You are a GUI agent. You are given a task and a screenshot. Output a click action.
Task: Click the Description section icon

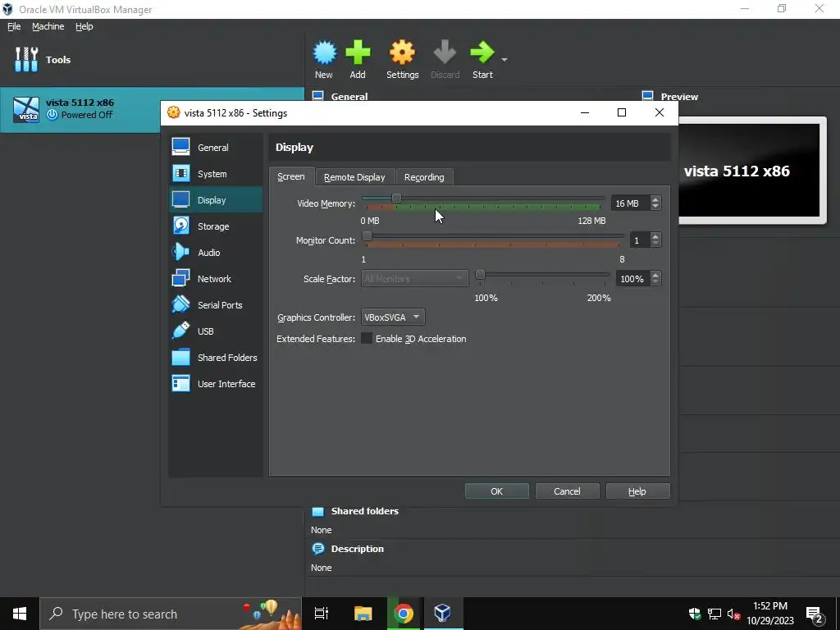coord(318,549)
